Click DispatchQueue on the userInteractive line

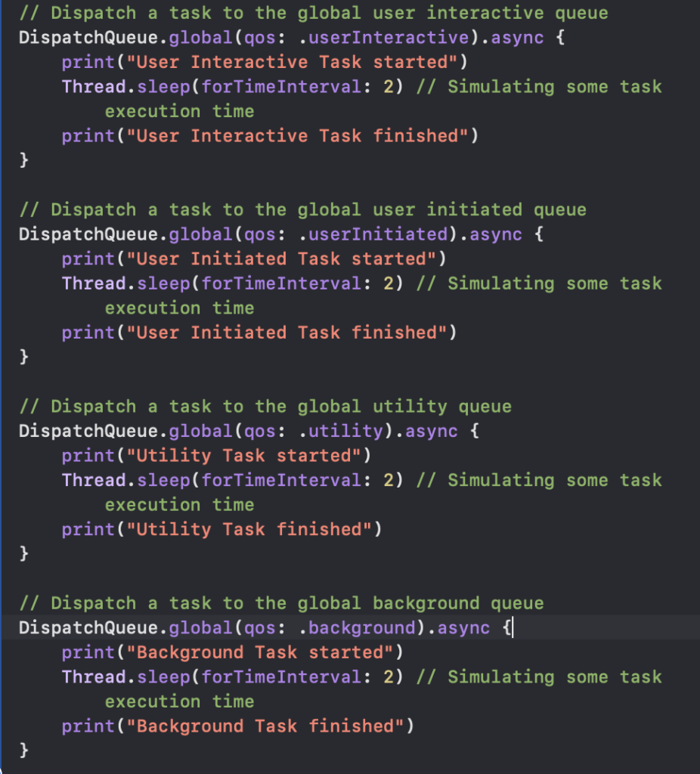(x=88, y=38)
